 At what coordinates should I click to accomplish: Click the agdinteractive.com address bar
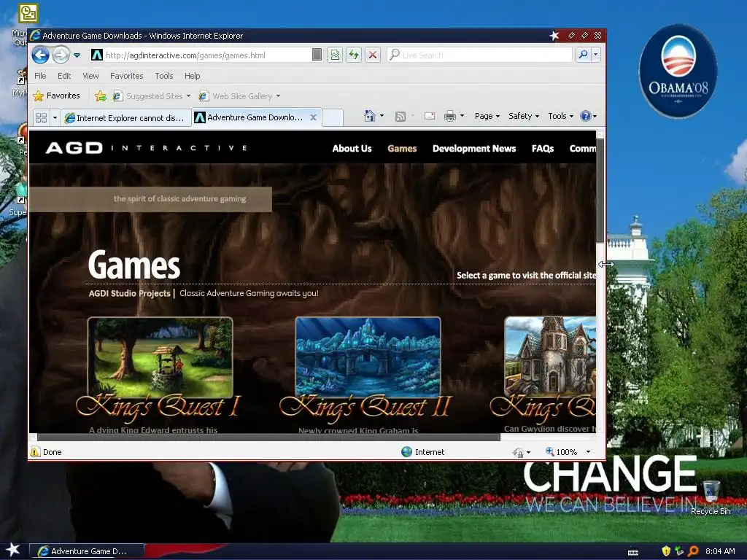click(x=206, y=55)
